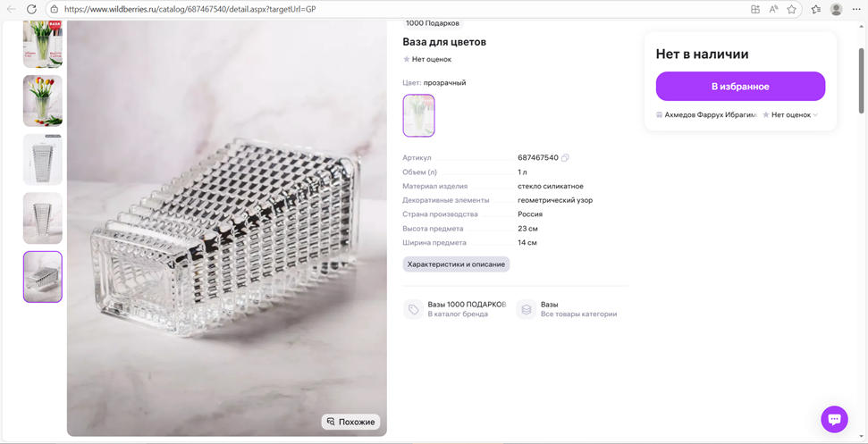868x444 pixels.
Task: Open browser settings and more menu
Action: point(856,9)
